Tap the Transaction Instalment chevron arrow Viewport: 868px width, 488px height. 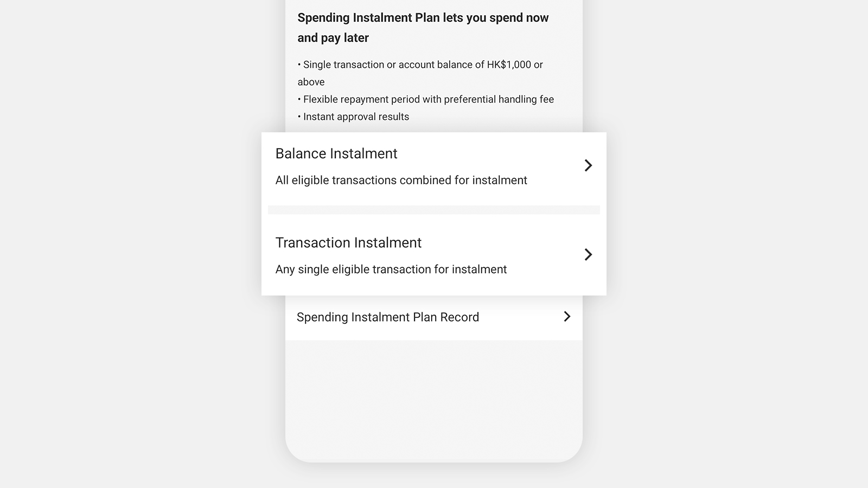tap(588, 254)
